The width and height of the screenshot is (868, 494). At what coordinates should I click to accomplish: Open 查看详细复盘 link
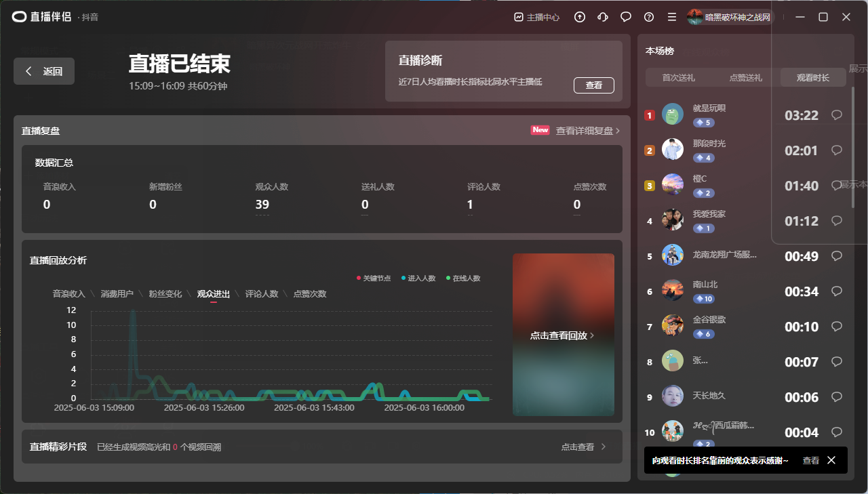pos(588,130)
